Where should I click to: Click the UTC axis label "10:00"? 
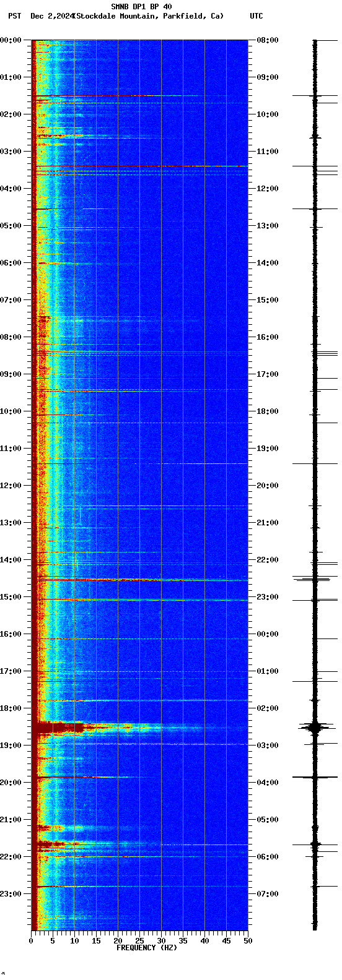[x=267, y=114]
